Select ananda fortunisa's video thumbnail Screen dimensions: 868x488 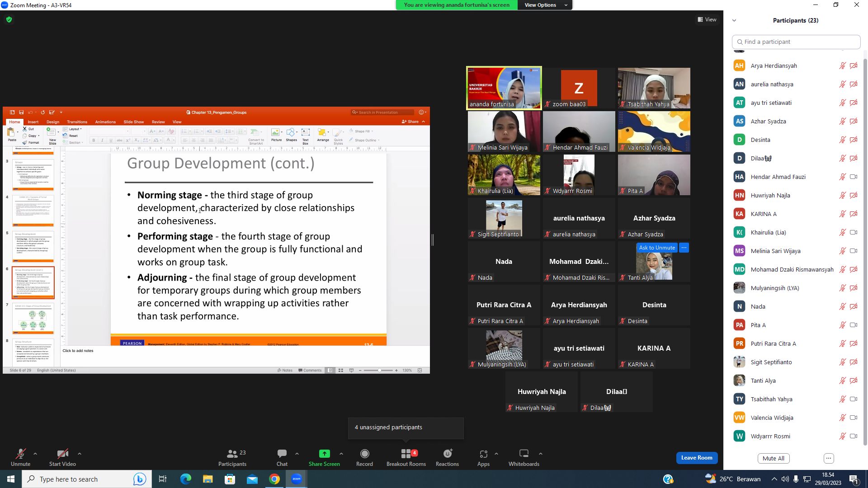click(x=504, y=88)
